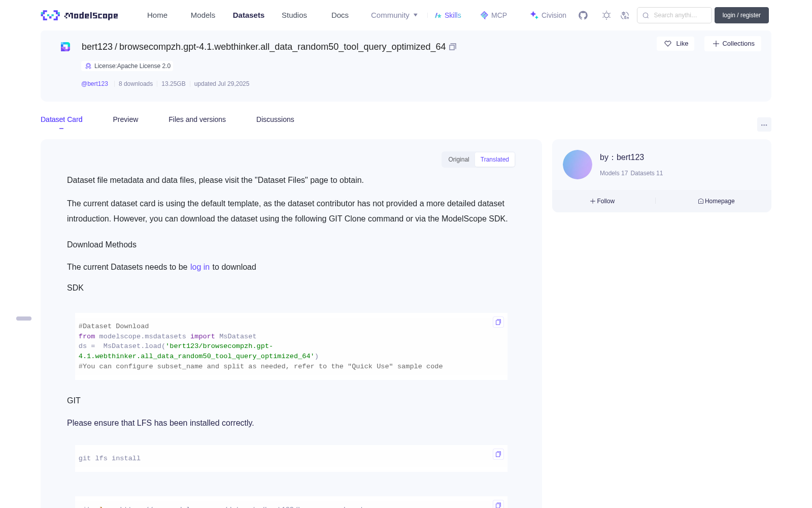
Task: Show the Translated dataset card text
Action: 495,160
